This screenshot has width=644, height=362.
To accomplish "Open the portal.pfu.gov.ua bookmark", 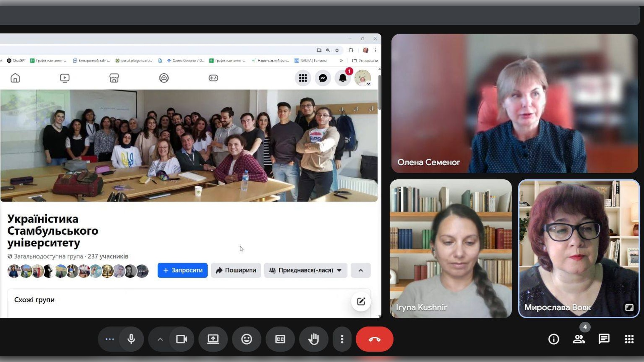I will click(134, 61).
